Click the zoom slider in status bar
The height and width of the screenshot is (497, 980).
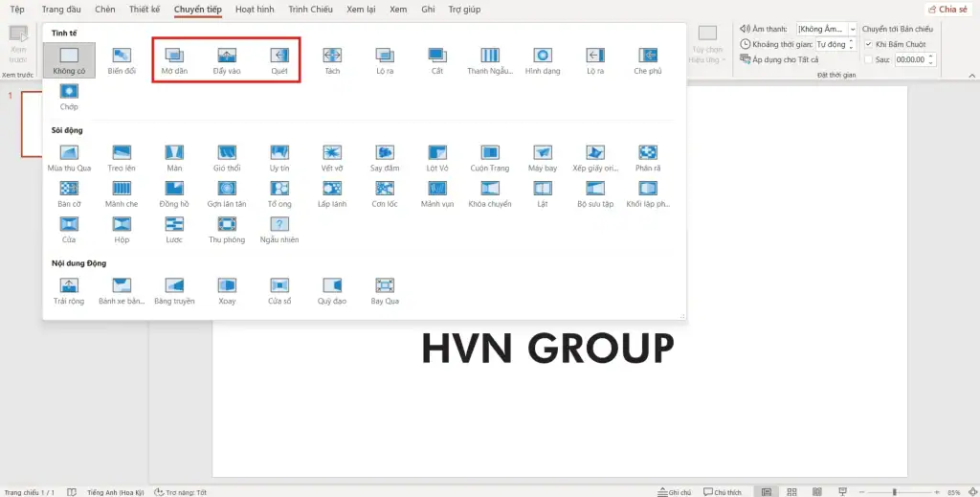pyautogui.click(x=895, y=491)
